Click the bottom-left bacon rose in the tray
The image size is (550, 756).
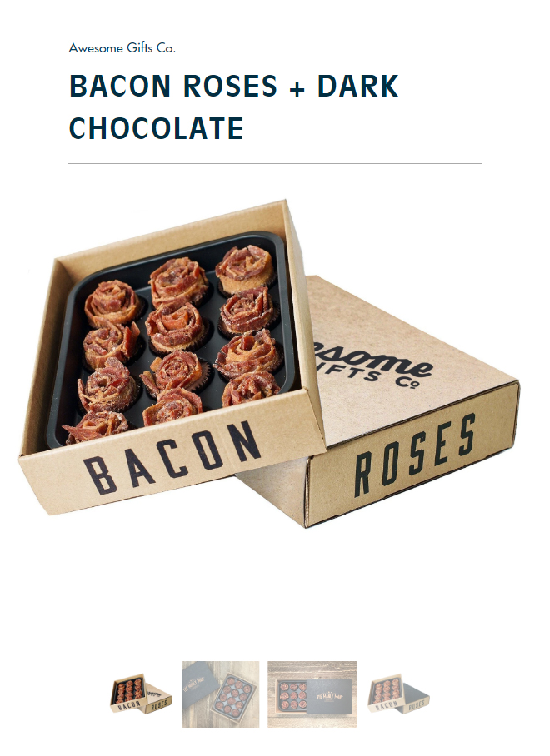(x=97, y=426)
